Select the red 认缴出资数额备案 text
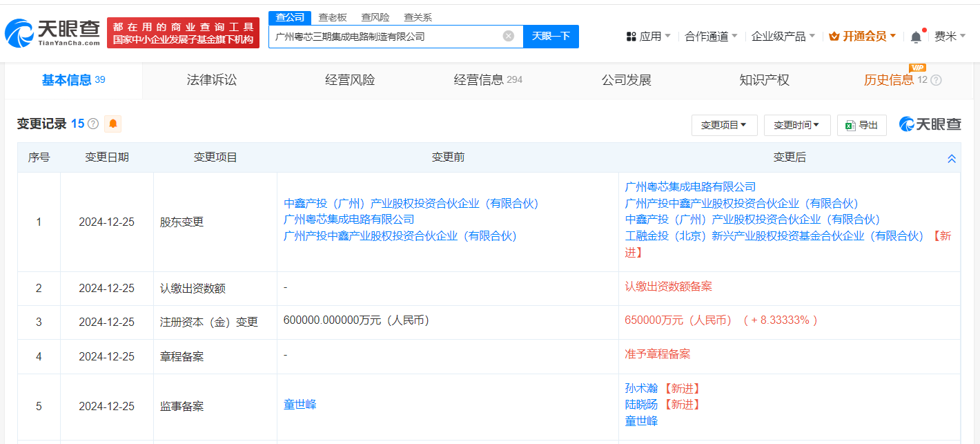980x444 pixels. (x=668, y=287)
